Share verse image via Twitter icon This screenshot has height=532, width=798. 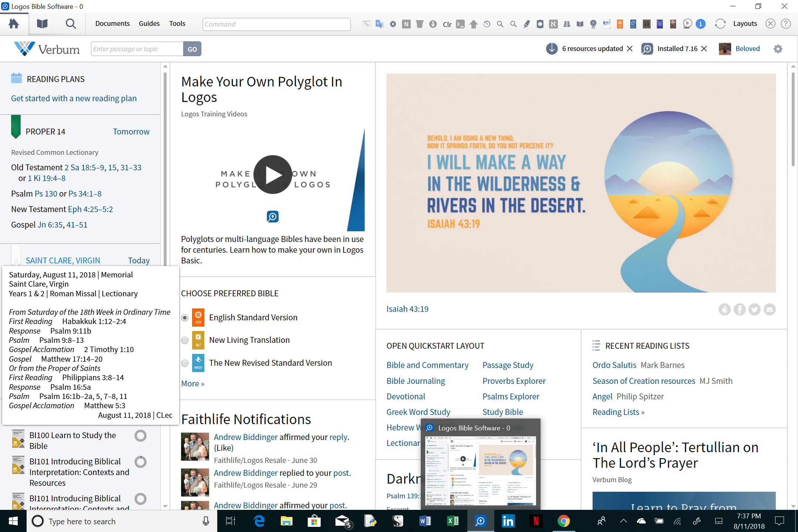pos(754,309)
